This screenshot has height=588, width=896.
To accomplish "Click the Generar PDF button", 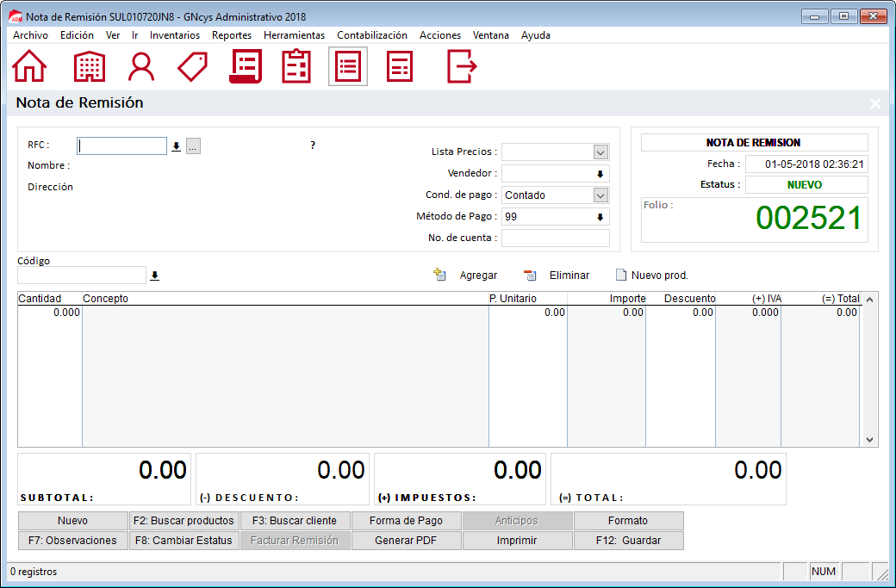I will pos(406,541).
